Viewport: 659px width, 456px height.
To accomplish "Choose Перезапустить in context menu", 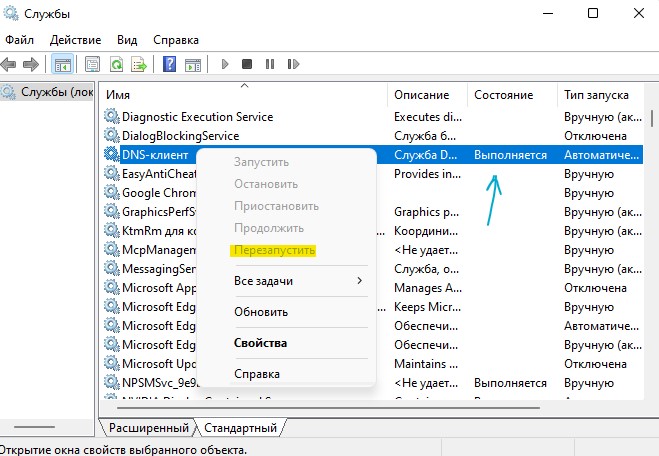I will (x=274, y=250).
